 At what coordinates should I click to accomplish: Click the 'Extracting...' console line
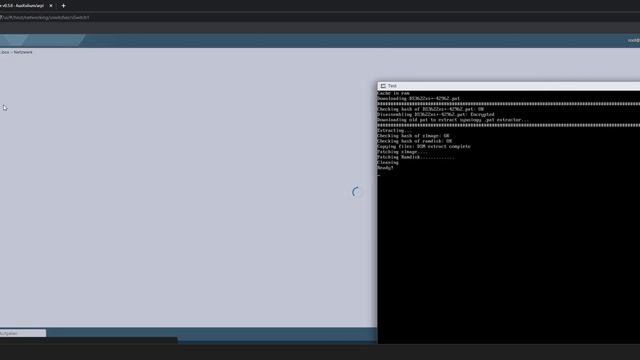coord(395,131)
